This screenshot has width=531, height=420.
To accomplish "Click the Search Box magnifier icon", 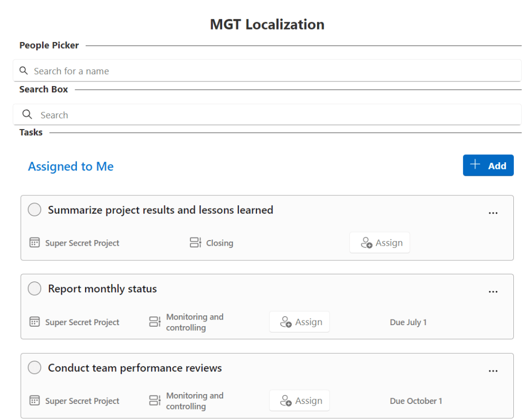I will [27, 115].
